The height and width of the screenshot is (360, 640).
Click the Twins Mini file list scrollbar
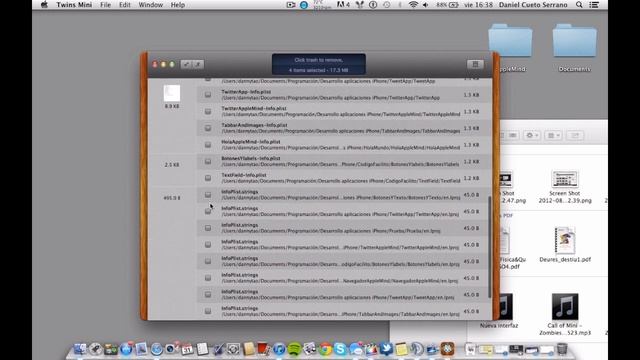pos(490,247)
